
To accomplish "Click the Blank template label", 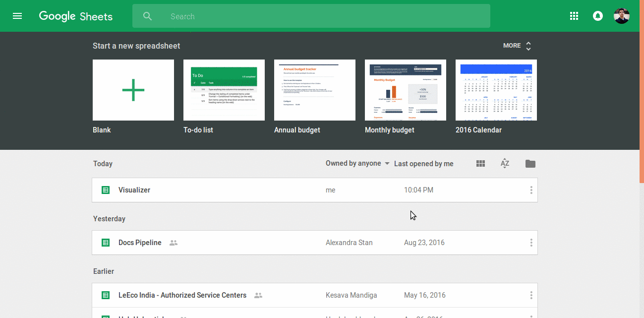I will (x=102, y=130).
